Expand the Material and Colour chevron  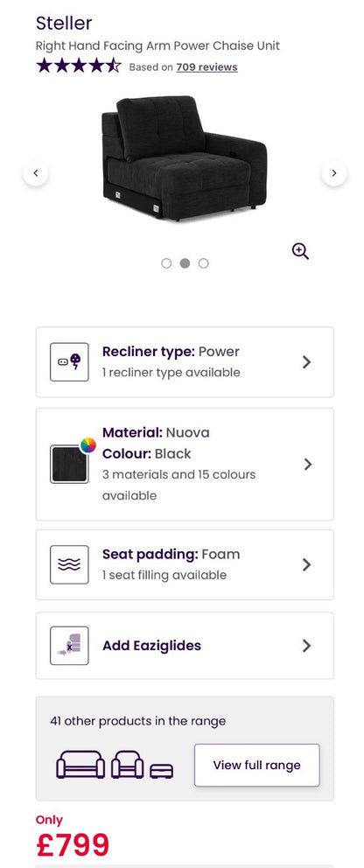coord(308,464)
